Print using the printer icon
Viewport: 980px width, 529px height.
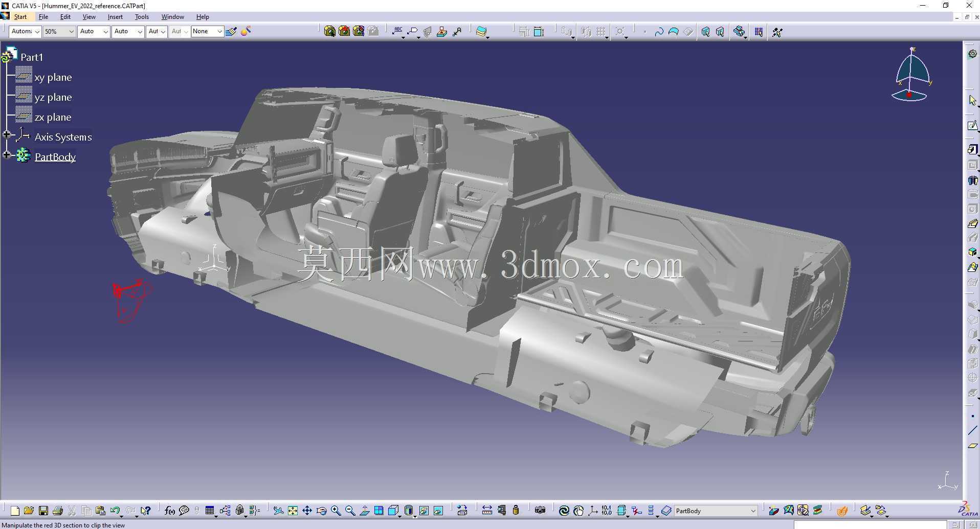point(58,511)
